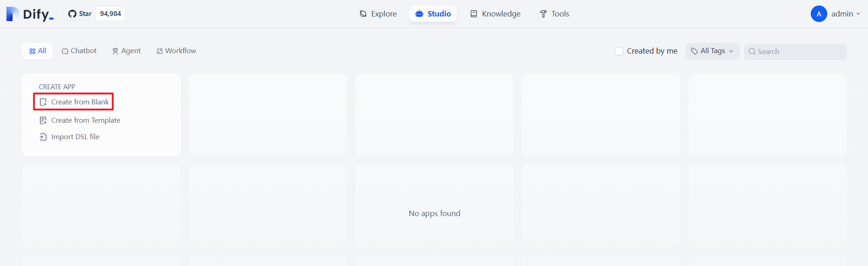Filter apps by Agent tab
This screenshot has width=868, height=266.
[126, 51]
